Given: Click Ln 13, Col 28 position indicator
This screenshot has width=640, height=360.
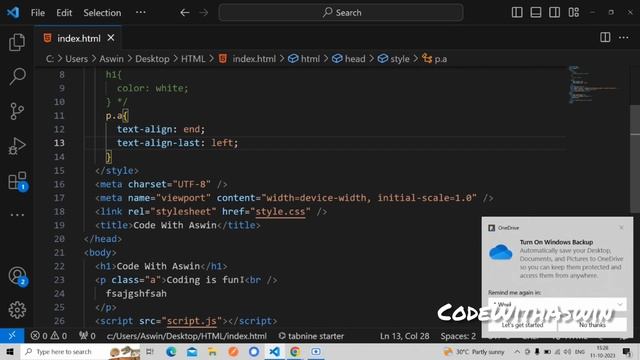Looking at the screenshot, I should coord(404,336).
